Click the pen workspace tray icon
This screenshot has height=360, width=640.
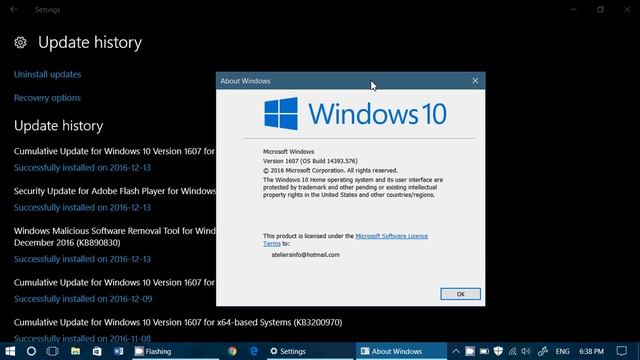[542, 351]
